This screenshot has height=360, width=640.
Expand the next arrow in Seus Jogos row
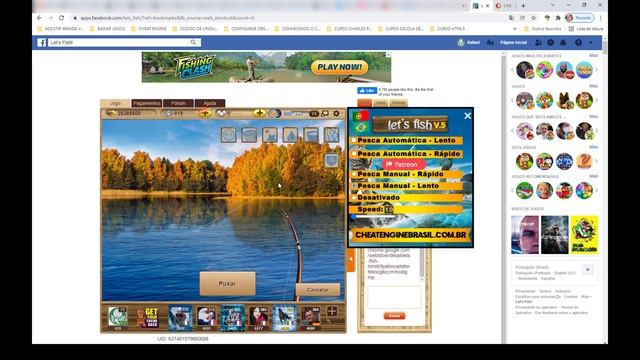(596, 161)
